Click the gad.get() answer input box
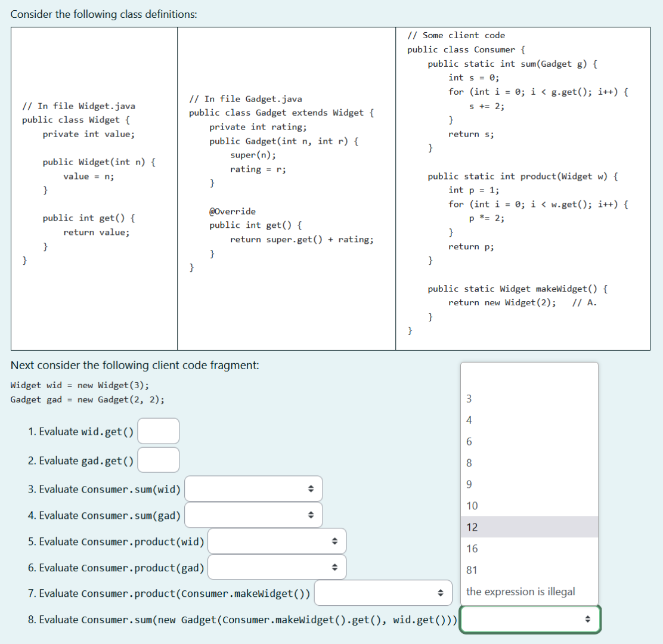 pyautogui.click(x=157, y=460)
